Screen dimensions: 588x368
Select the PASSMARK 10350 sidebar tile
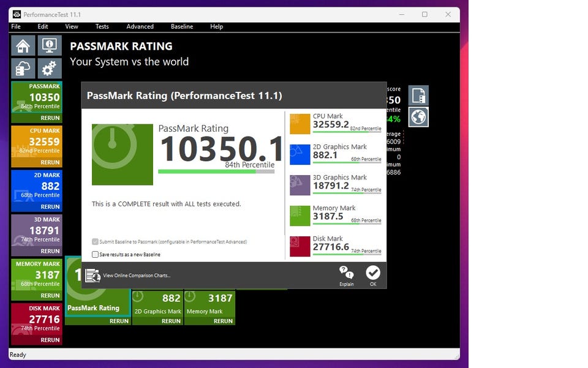click(x=37, y=97)
